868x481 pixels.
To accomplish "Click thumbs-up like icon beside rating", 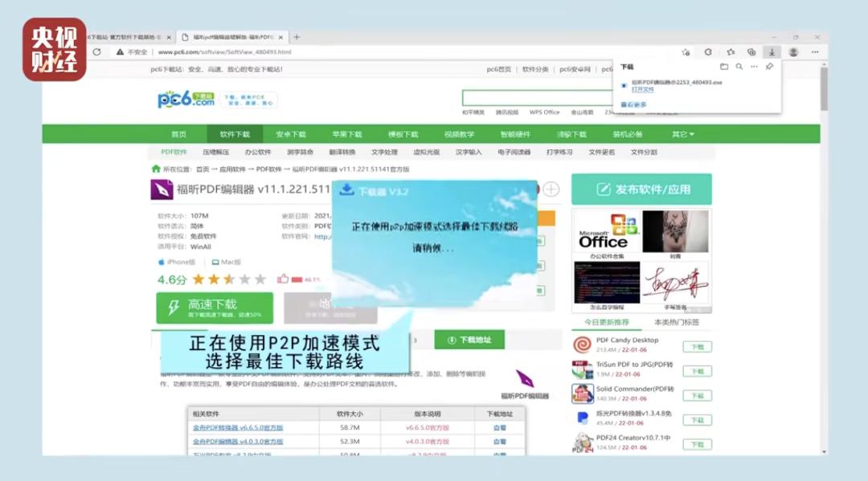I will click(283, 279).
